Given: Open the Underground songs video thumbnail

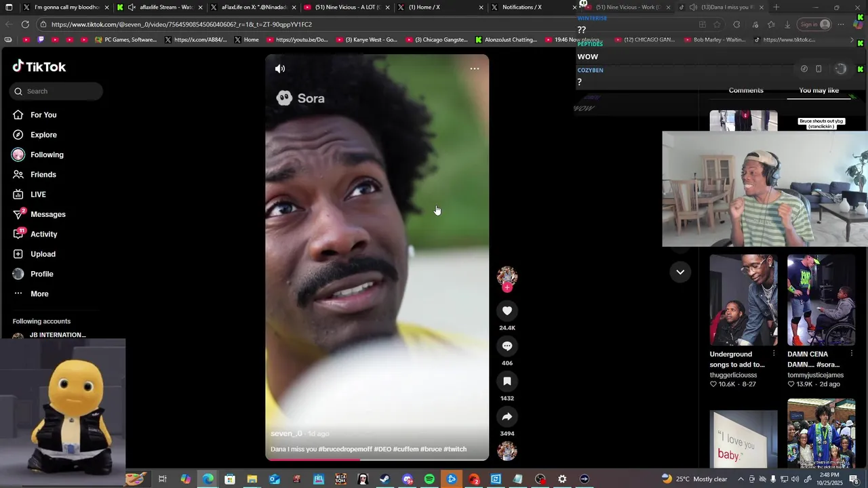Looking at the screenshot, I should click(744, 300).
